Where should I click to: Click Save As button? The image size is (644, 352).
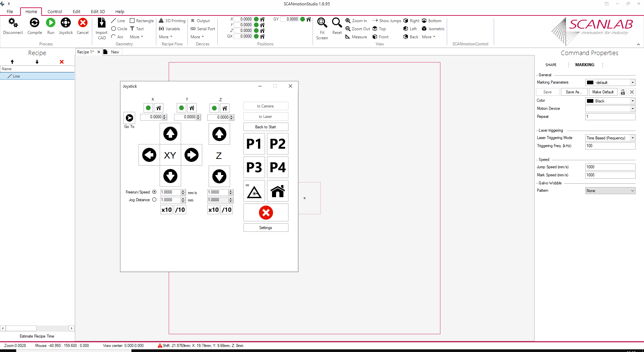coord(574,92)
